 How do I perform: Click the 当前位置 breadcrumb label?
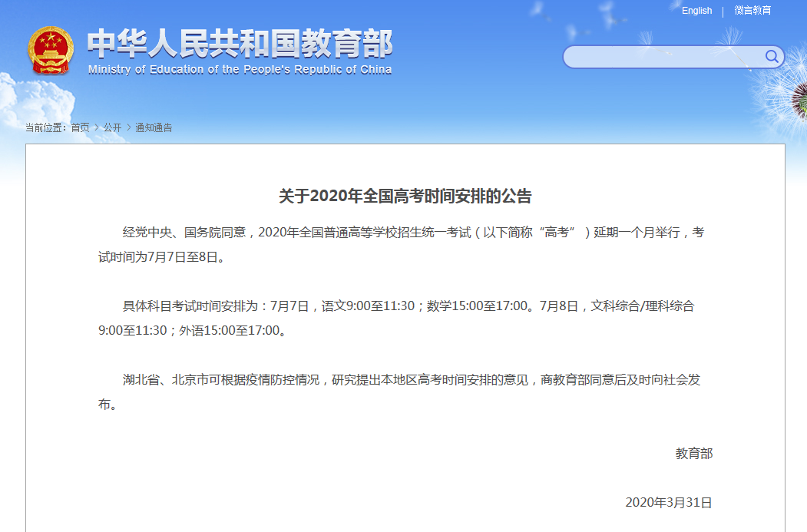click(46, 127)
